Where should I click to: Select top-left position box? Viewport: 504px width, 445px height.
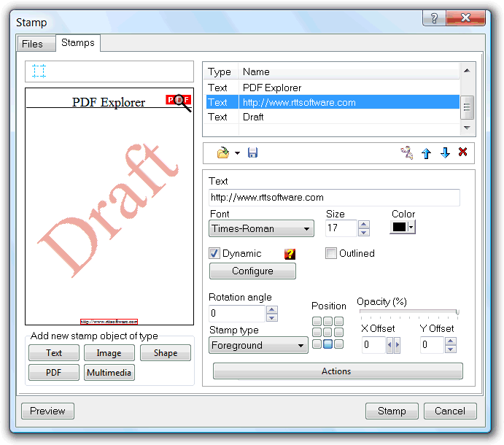coord(317,321)
